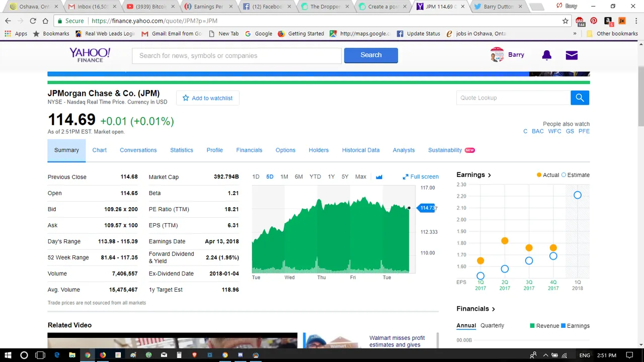Click the blue Search button
The height and width of the screenshot is (362, 644).
[x=371, y=55]
